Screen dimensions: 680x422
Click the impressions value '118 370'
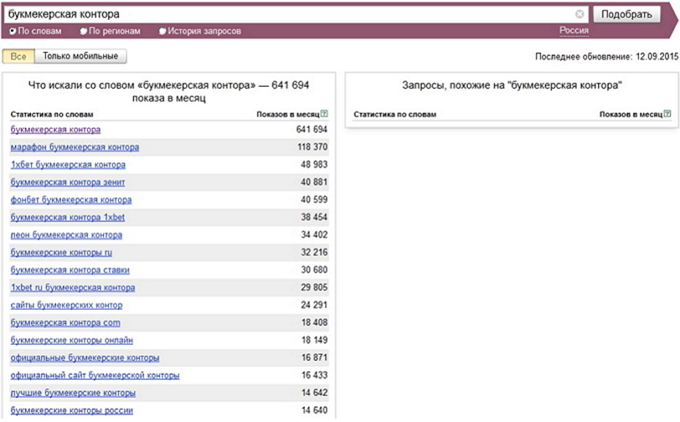click(312, 147)
